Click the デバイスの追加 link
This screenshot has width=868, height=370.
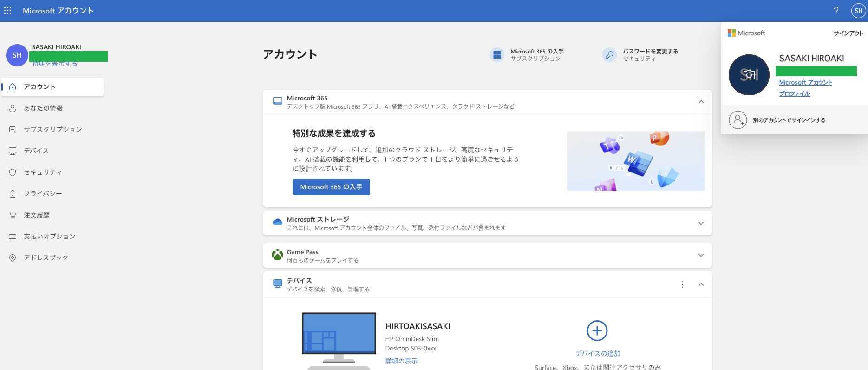[598, 354]
